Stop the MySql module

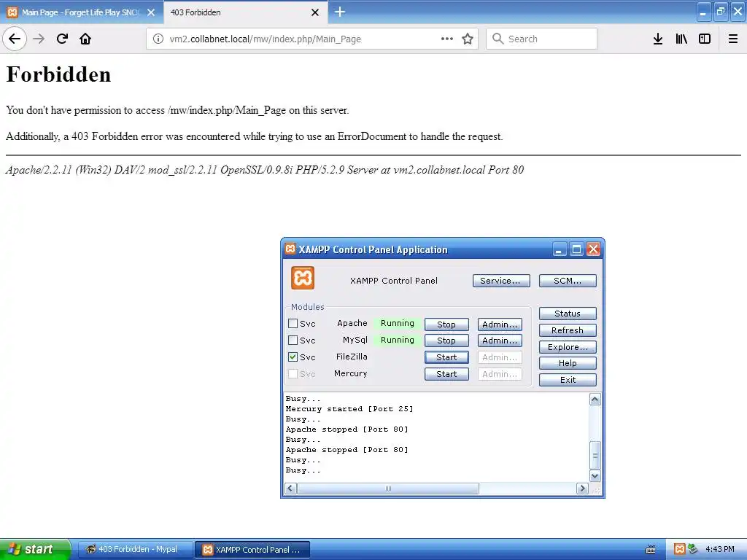[446, 341]
